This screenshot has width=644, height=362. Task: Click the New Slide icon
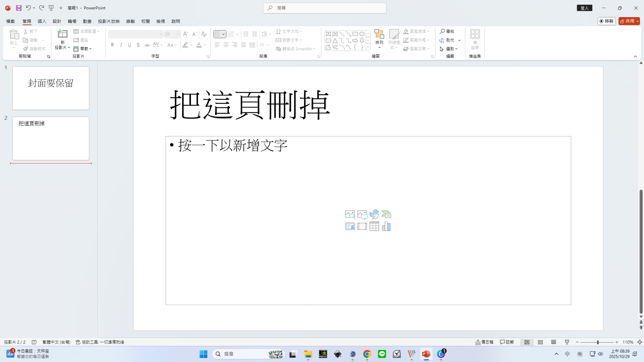click(62, 34)
